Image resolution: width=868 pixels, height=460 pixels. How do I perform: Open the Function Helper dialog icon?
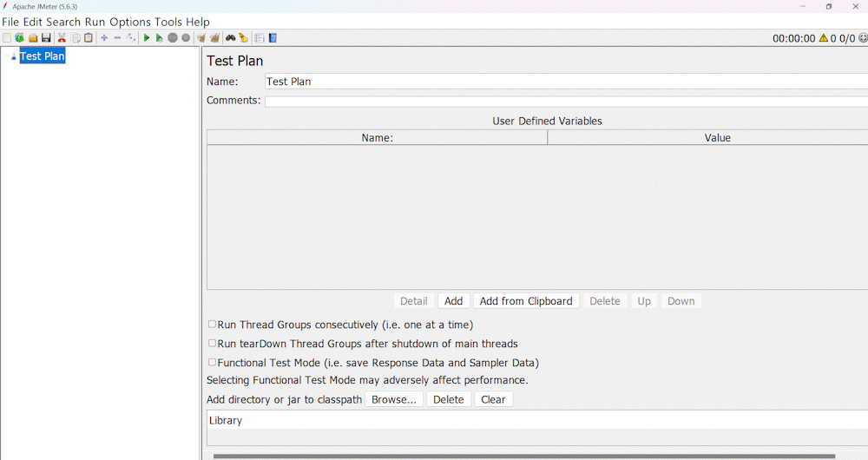(259, 37)
